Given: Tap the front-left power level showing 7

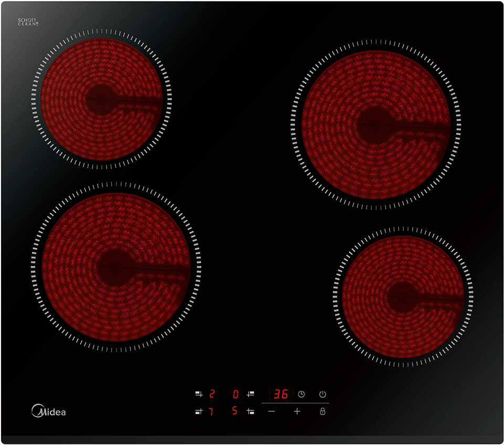Looking at the screenshot, I should (x=211, y=412).
